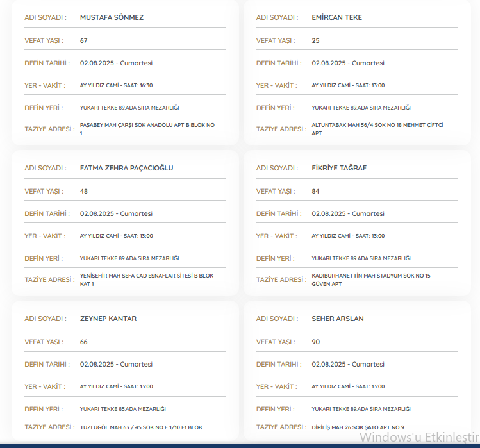
Task: Select the Yukarı Tekke 85.Ada Mezarlığı burial place
Action: point(123,409)
